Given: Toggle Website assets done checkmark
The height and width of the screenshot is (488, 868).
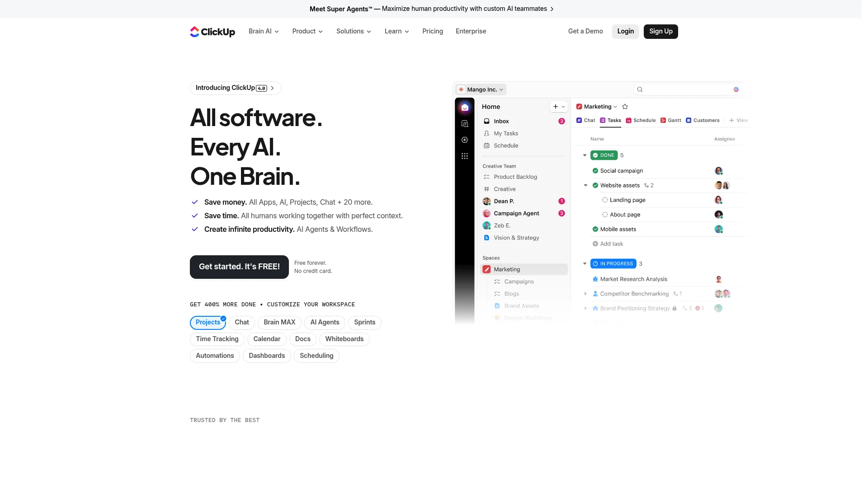Looking at the screenshot, I should (x=595, y=185).
